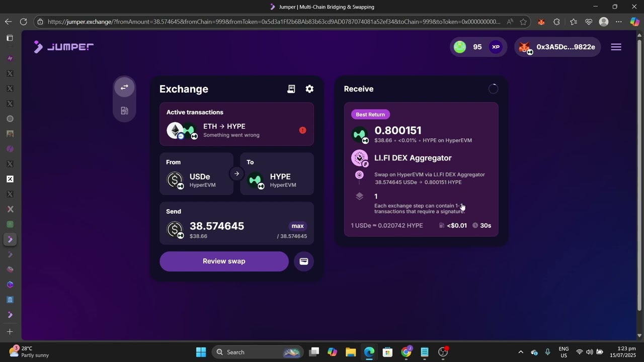Open a new tab with plus button
Image resolution: width=644 pixels, height=362 pixels.
click(10, 332)
